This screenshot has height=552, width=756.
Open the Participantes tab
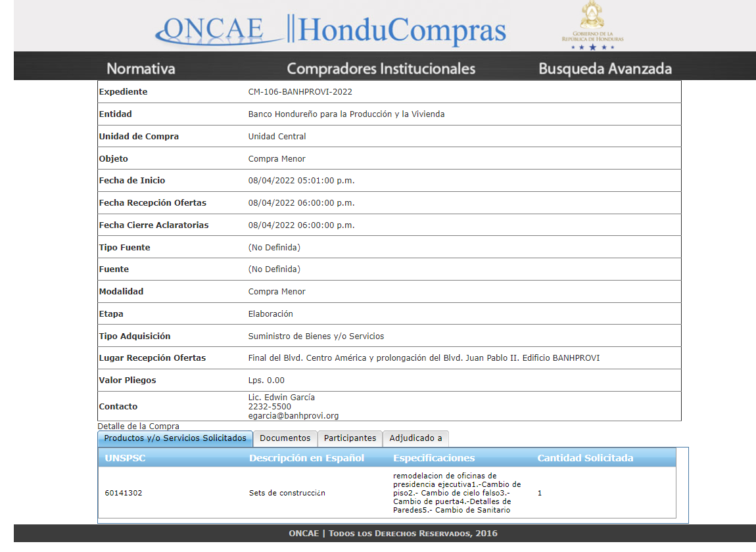(350, 438)
